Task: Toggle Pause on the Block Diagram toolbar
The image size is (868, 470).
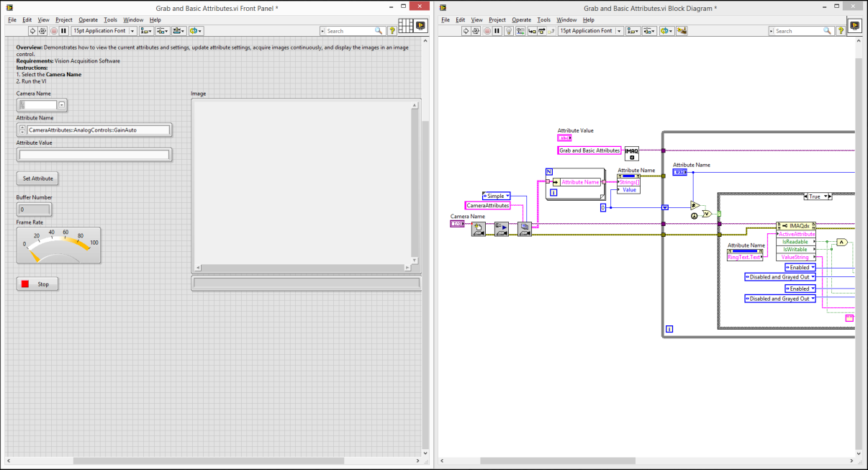Action: (497, 31)
